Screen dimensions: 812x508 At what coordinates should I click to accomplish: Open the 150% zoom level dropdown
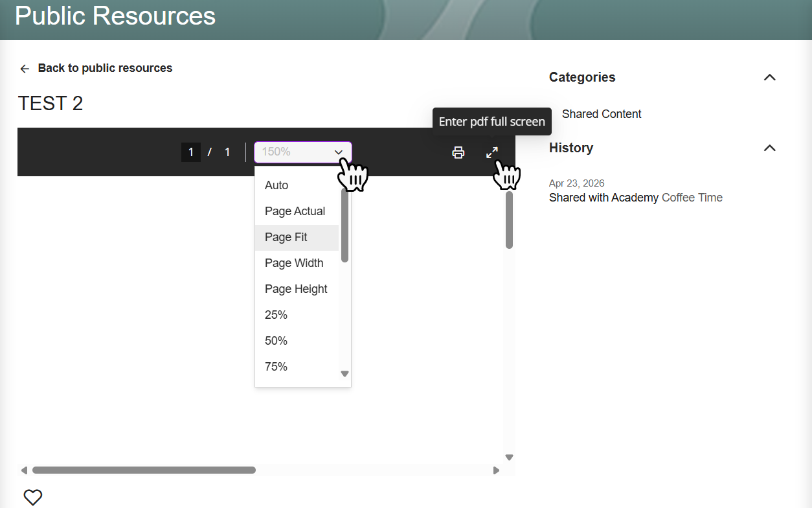(303, 152)
